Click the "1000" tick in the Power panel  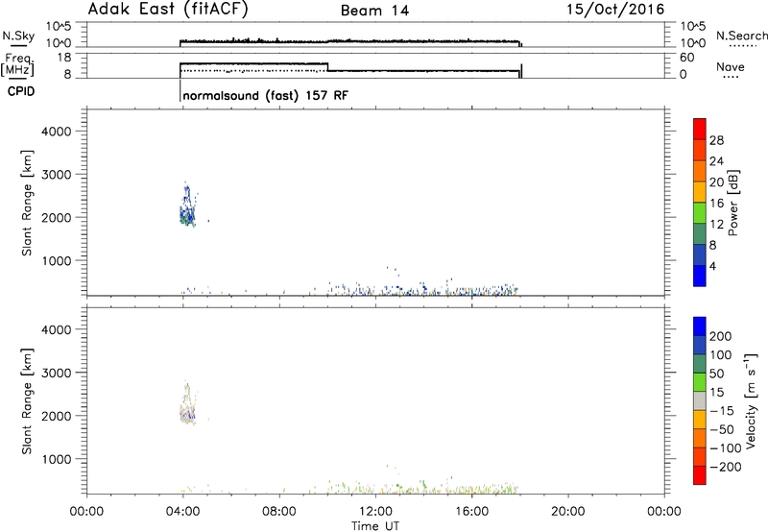click(x=57, y=260)
